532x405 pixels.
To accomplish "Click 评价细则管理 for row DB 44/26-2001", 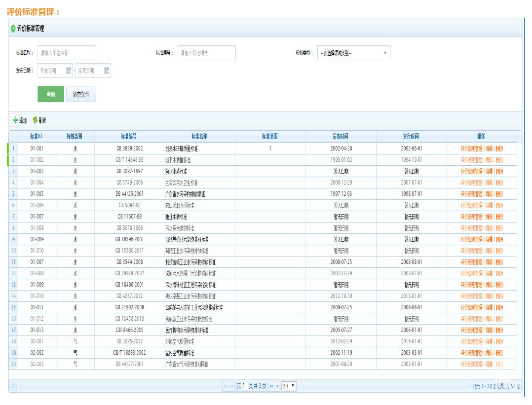I will [471, 194].
